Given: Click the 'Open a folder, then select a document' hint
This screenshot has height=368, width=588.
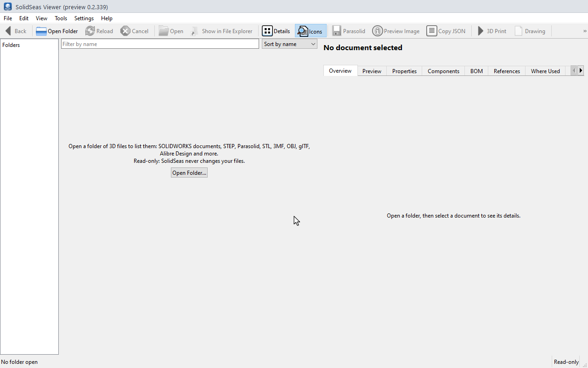Looking at the screenshot, I should point(453,216).
